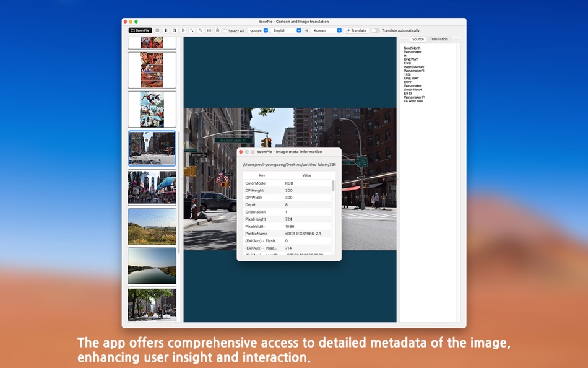This screenshot has width=588, height=368.
Task: Select the selected street intersection thumbnail
Action: tap(152, 148)
